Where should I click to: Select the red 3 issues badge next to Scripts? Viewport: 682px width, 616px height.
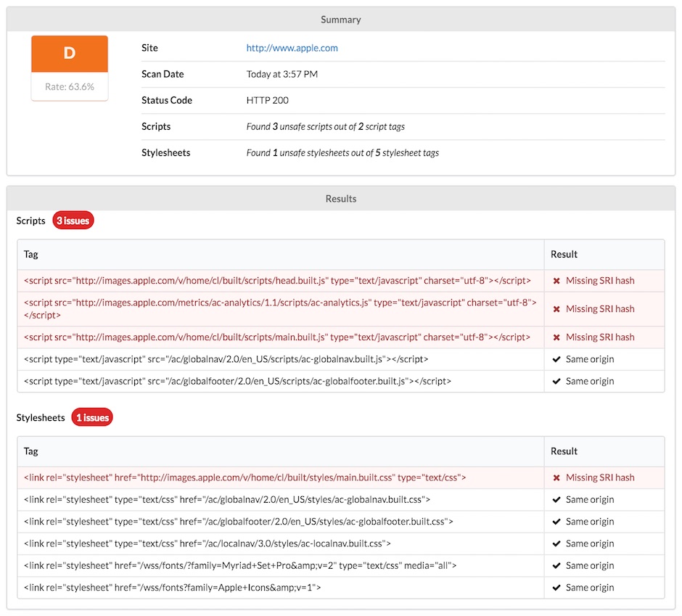73,221
